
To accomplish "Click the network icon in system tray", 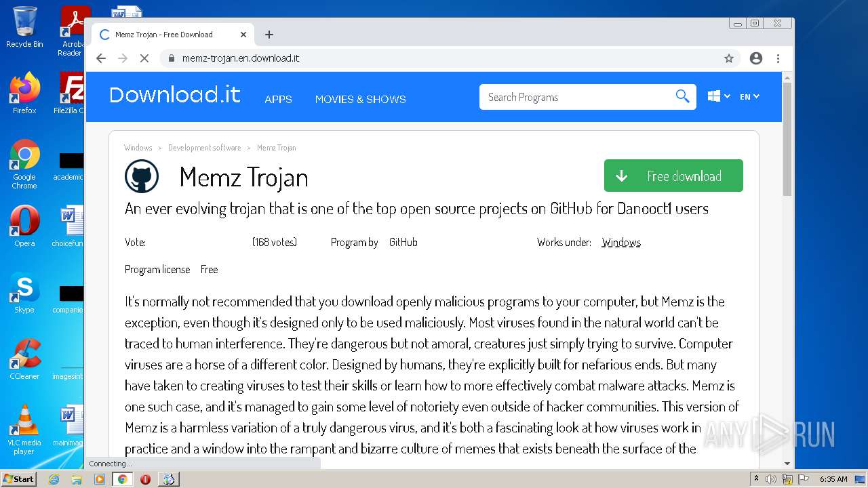I will click(787, 479).
